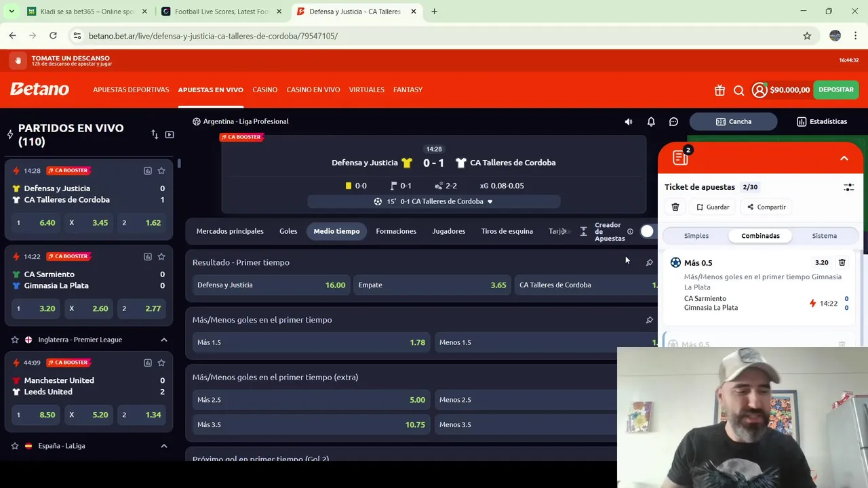868x488 pixels.
Task: Click the Betano logo
Action: [x=39, y=90]
